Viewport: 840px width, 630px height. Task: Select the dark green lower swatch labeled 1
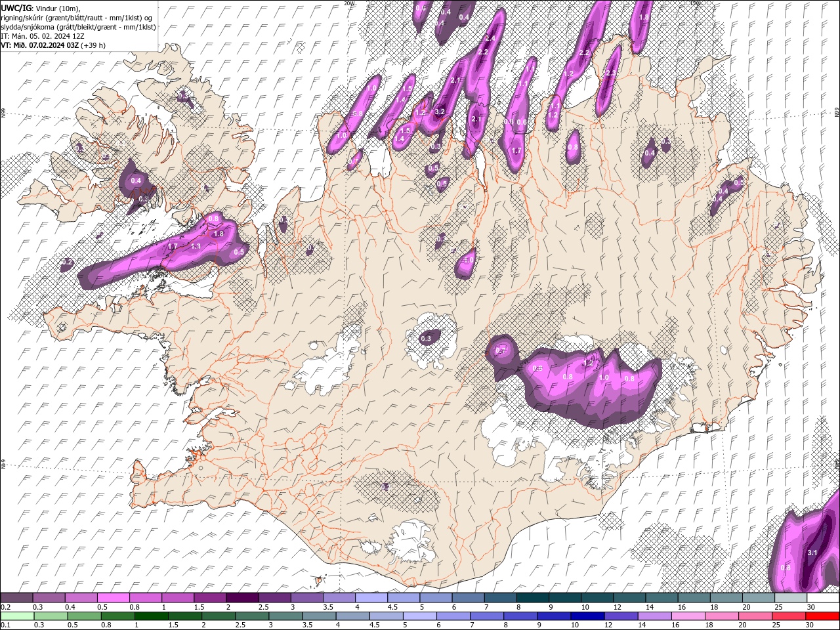click(x=150, y=616)
